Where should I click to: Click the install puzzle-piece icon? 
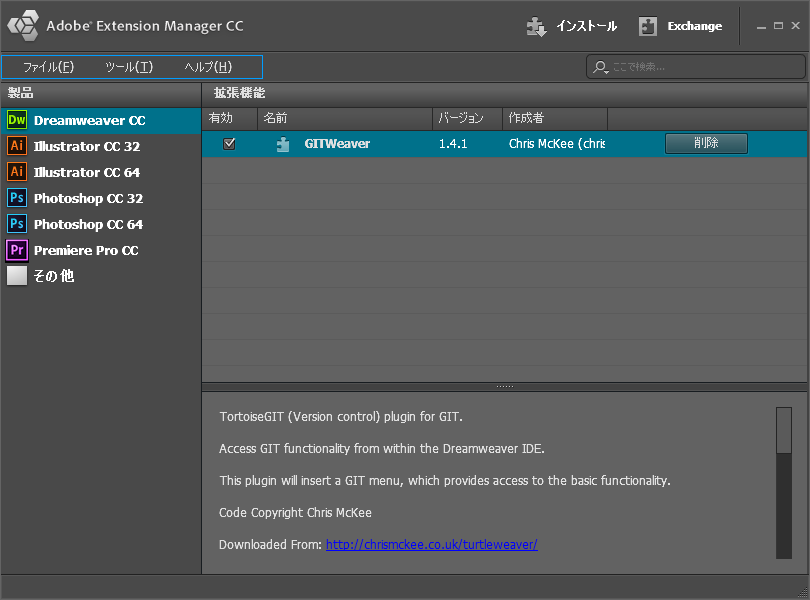coord(537,27)
